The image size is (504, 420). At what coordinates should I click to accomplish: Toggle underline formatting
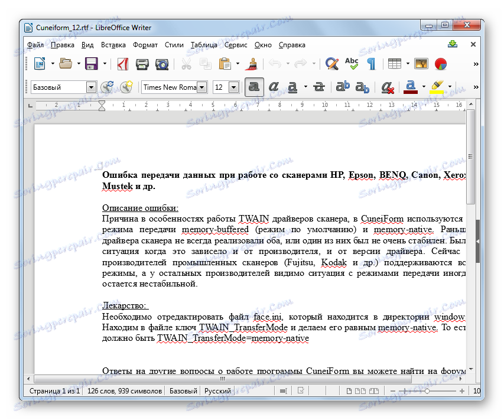point(292,87)
